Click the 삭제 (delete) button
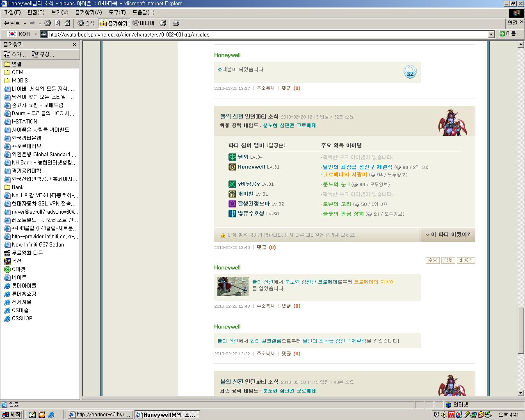Image resolution: width=525 pixels, height=420 pixels. [x=448, y=260]
